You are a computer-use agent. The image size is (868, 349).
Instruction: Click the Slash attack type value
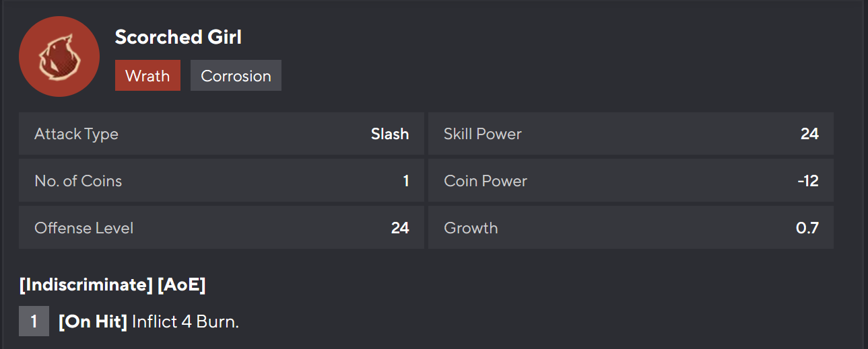pyautogui.click(x=390, y=134)
